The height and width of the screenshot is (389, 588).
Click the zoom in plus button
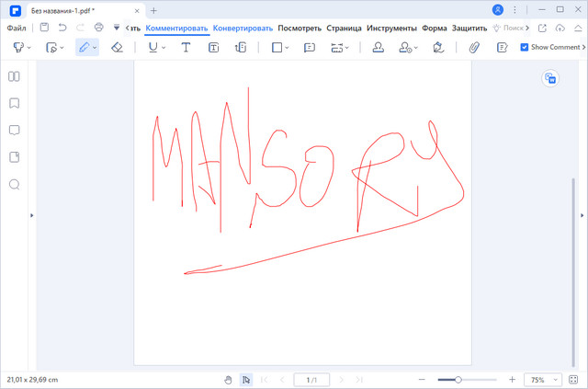512,380
